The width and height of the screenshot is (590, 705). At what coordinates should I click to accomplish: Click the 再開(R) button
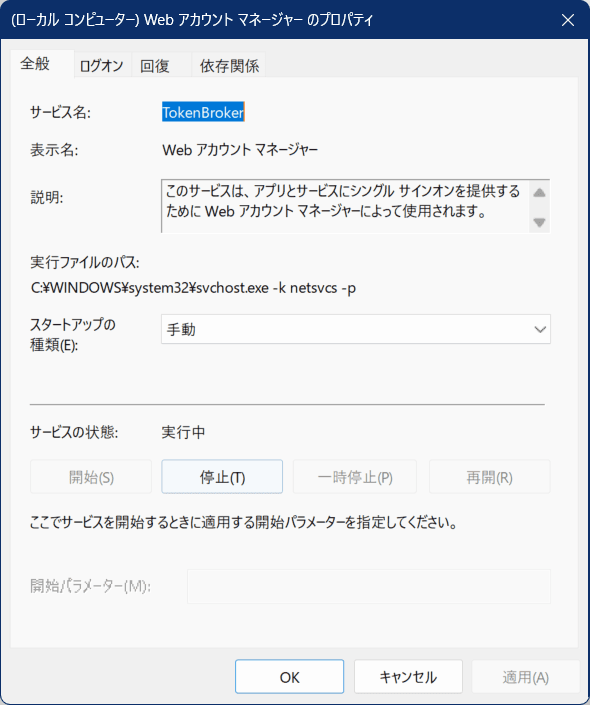490,477
